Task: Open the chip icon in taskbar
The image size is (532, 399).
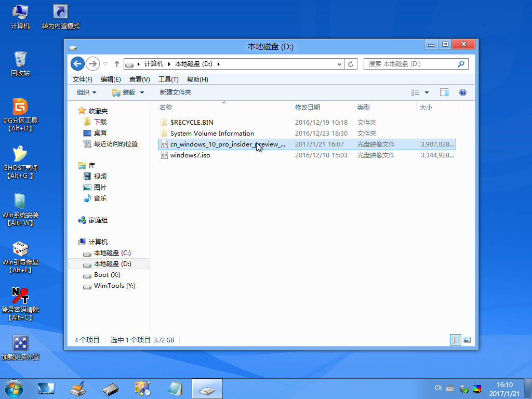Action: point(110,389)
